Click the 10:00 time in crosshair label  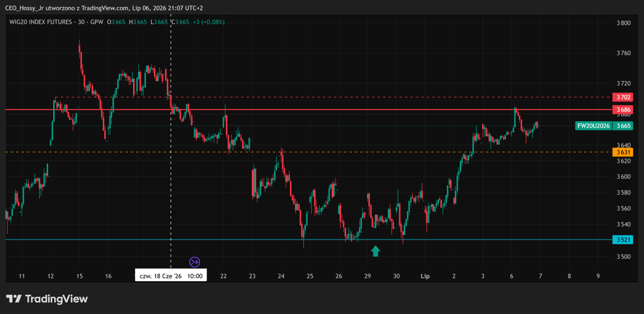point(195,276)
